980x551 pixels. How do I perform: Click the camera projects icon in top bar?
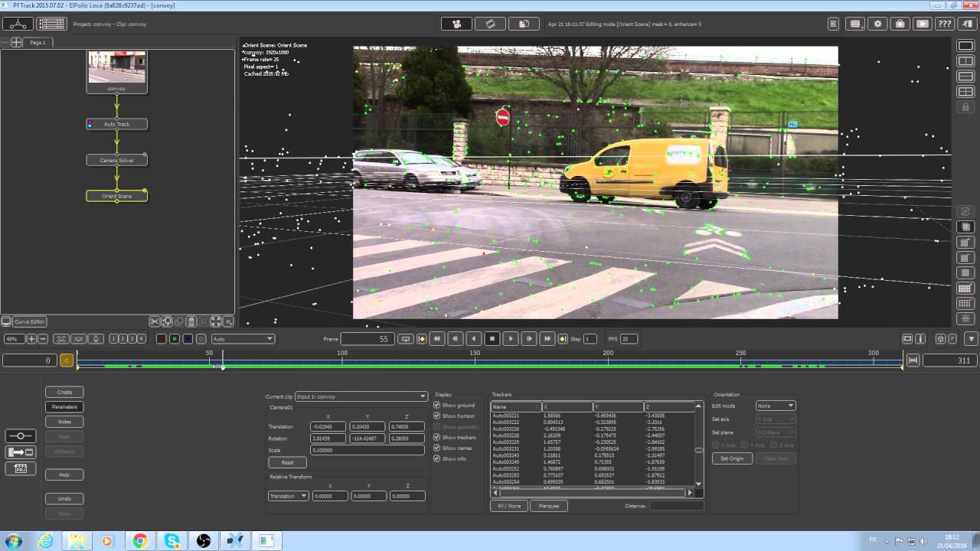[x=457, y=24]
